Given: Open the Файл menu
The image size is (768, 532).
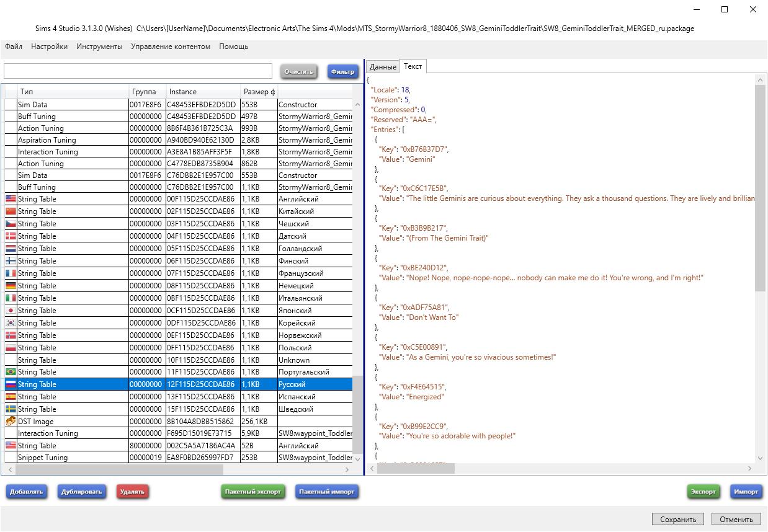Looking at the screenshot, I should tap(14, 47).
